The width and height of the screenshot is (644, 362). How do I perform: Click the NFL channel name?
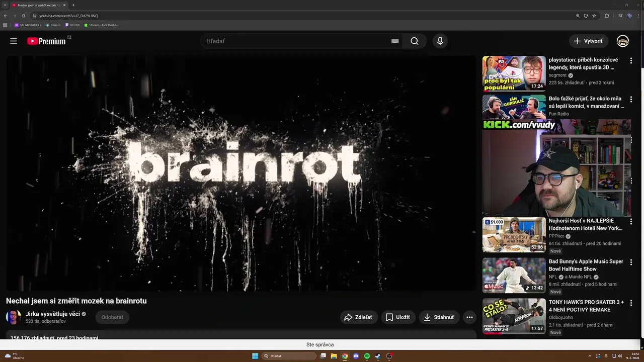pos(553,277)
